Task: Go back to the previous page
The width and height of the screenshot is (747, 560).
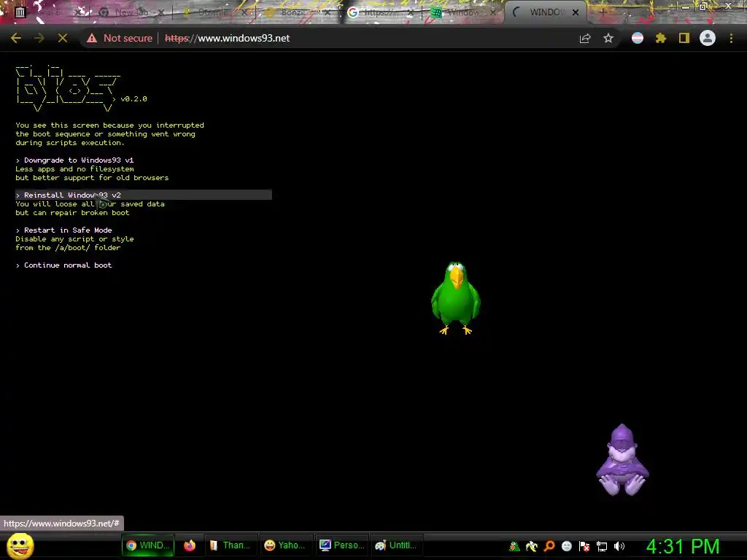Action: [x=16, y=38]
